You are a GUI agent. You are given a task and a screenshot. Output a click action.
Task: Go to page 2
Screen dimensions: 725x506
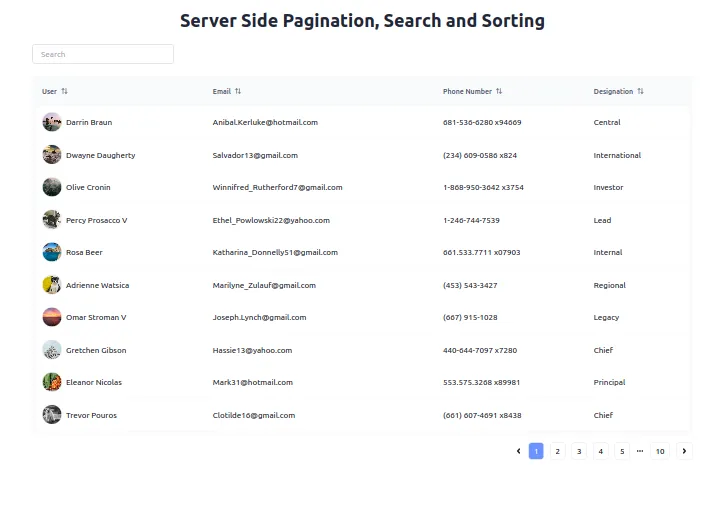(x=558, y=451)
